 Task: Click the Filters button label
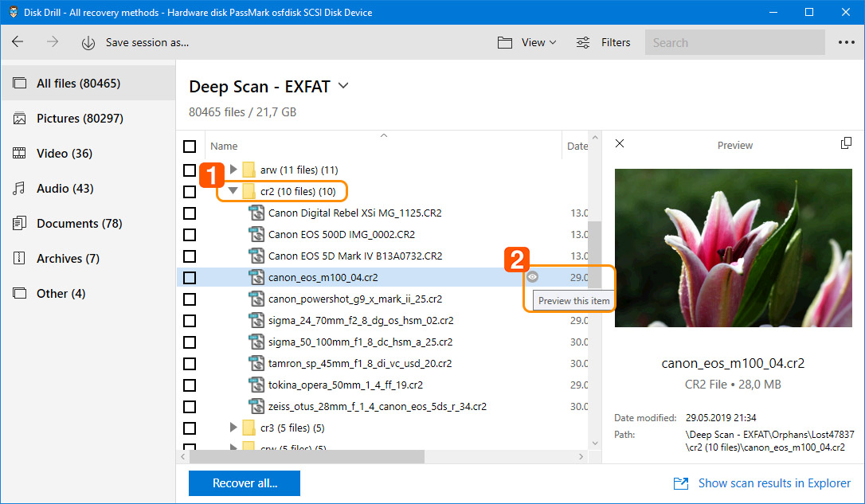[616, 42]
